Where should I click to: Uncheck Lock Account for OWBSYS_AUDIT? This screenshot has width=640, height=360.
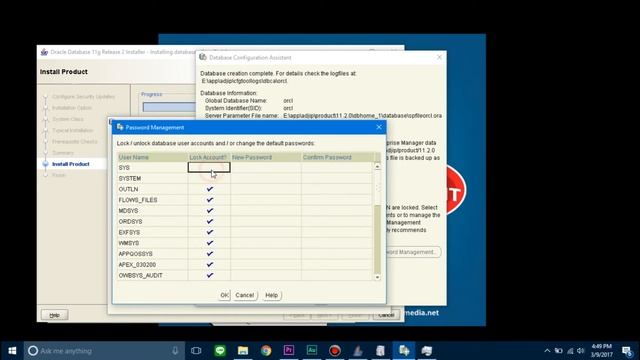point(210,275)
